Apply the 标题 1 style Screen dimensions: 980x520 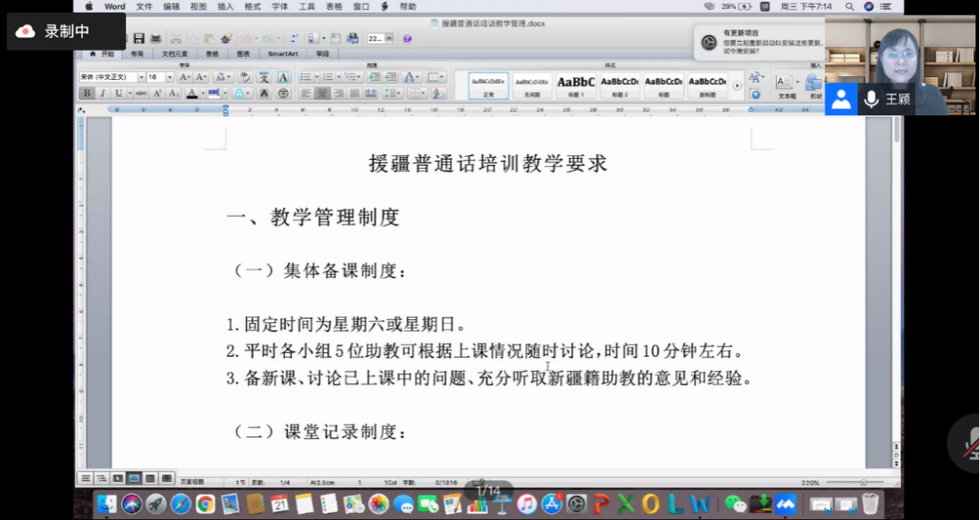(575, 85)
